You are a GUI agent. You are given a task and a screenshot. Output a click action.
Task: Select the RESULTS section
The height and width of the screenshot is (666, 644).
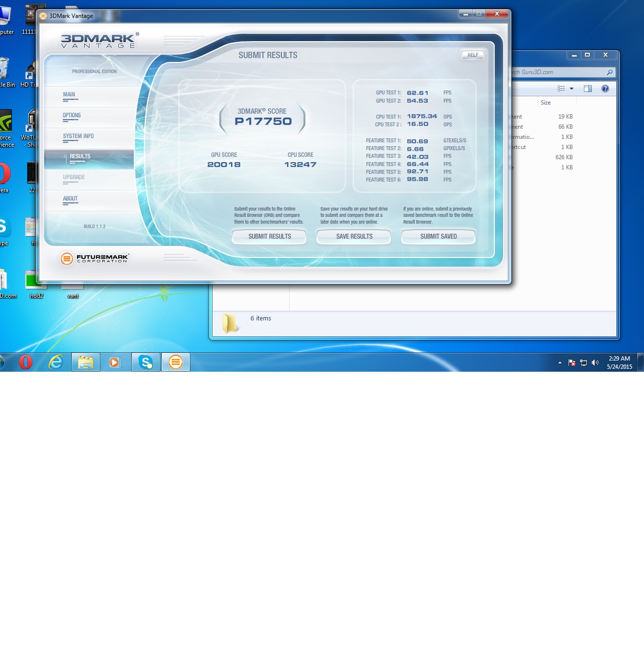(89, 159)
